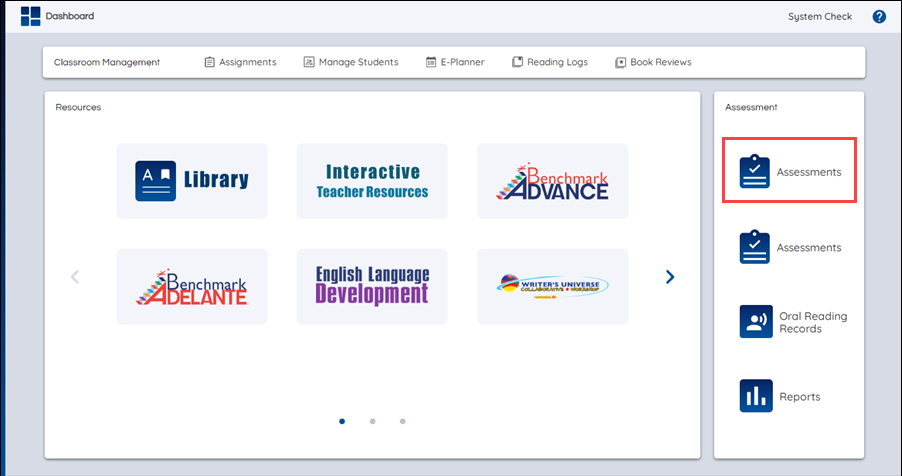Open the Writer's Universe tile
The height and width of the screenshot is (476, 902).
(x=553, y=287)
